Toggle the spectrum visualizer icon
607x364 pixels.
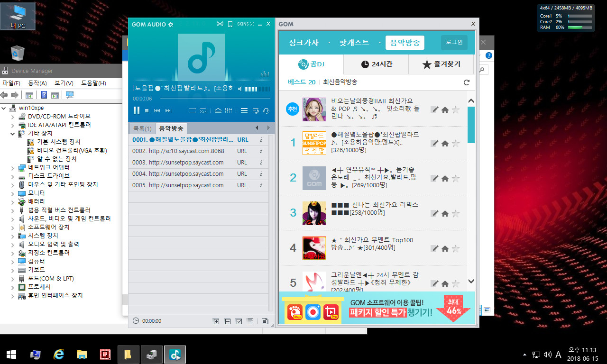tap(265, 74)
